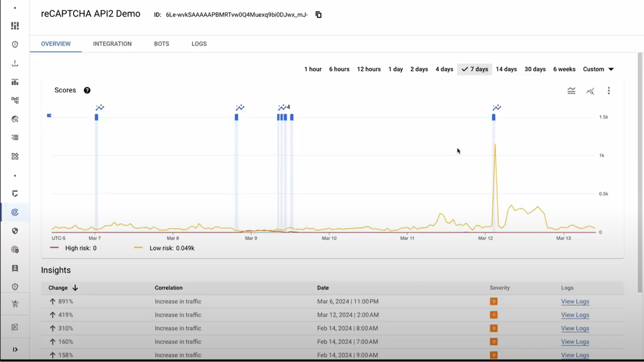
Task: Toggle the Low risk yellow legend swatch
Action: (x=138, y=248)
